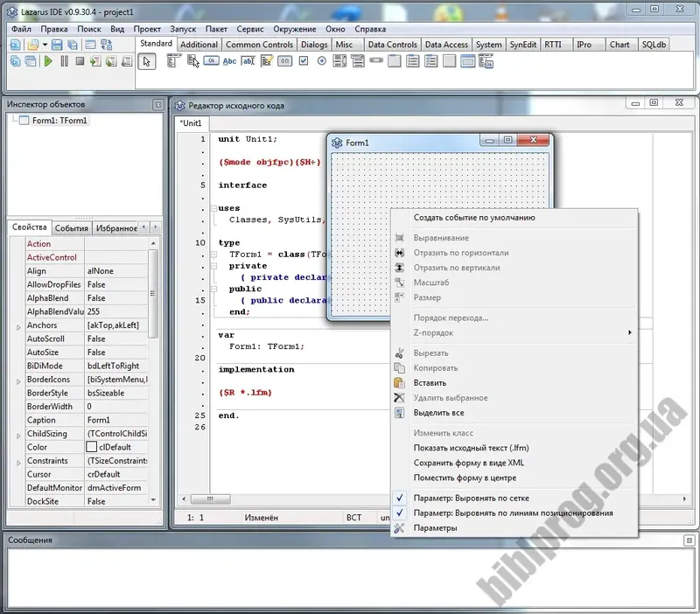Image resolution: width=700 pixels, height=614 pixels.
Task: Click the Stop program icon
Action: 80,61
